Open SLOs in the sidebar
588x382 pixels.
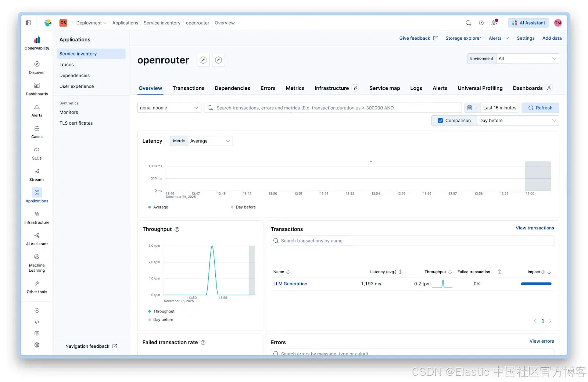(x=37, y=153)
